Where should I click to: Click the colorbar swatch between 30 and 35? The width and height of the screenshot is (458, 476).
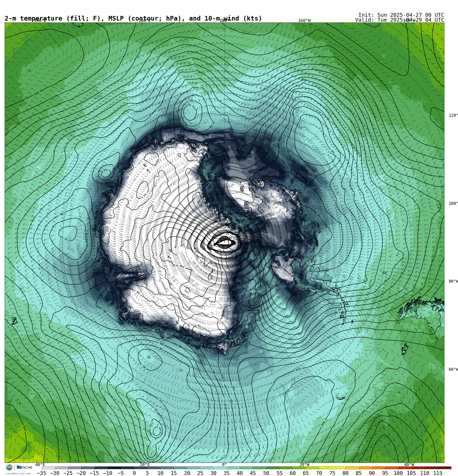tap(220, 468)
